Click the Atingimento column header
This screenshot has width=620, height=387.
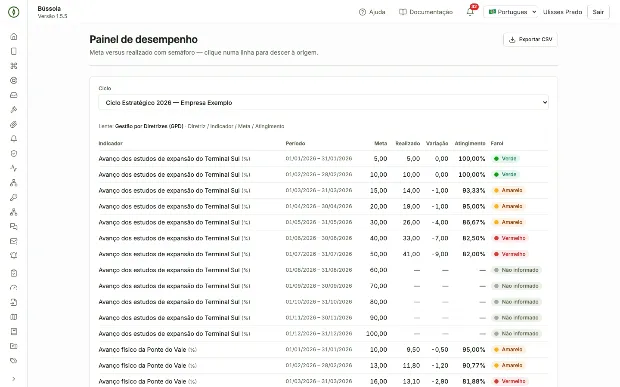tap(470, 143)
